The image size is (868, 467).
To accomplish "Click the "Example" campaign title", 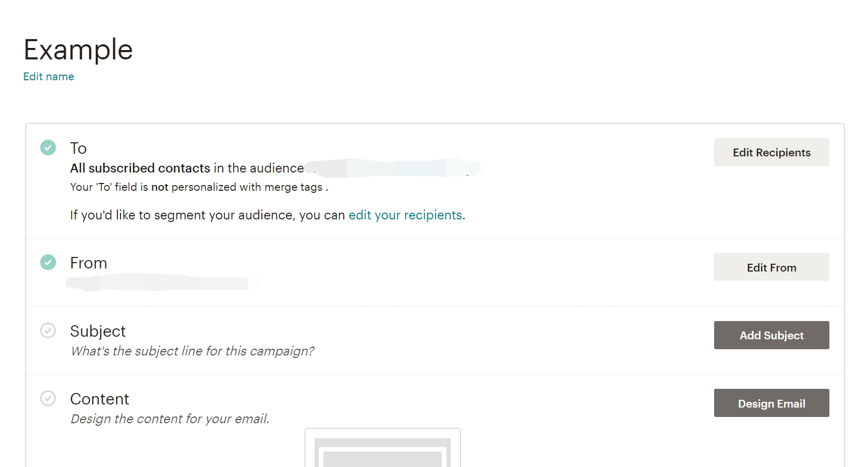I will 78,50.
